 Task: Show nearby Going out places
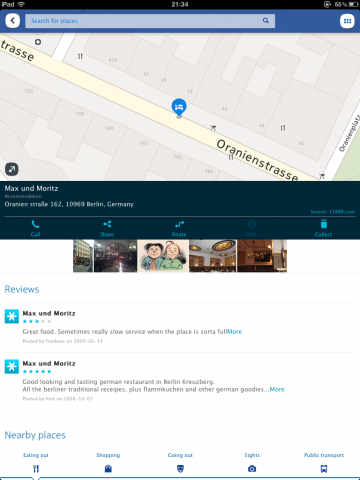[180, 463]
